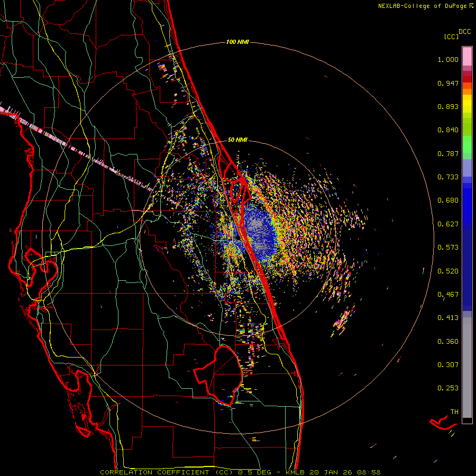This screenshot has height=476, width=476.
Task: Click the TH threshold label
Action: (454, 412)
